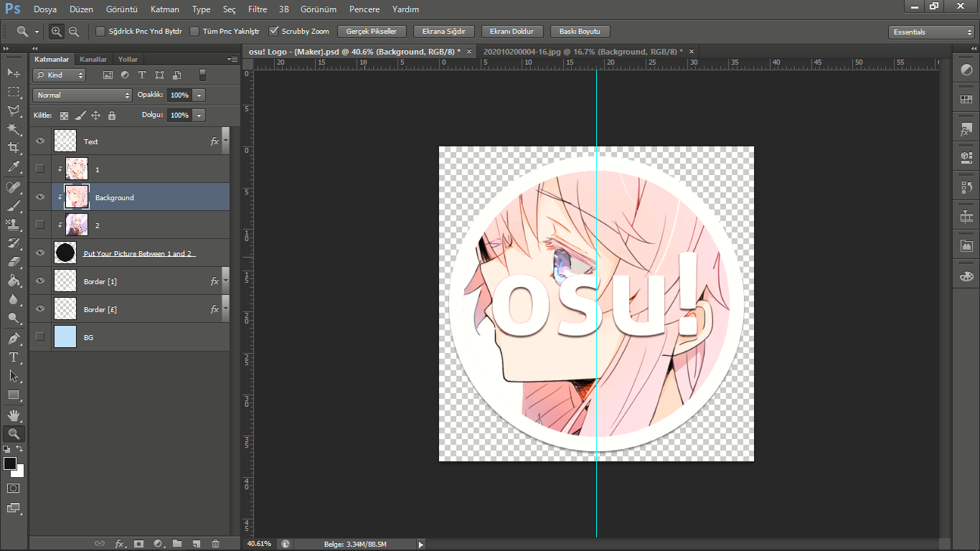Image resolution: width=980 pixels, height=551 pixels.
Task: Select the Brush tool
Action: pos(14,206)
